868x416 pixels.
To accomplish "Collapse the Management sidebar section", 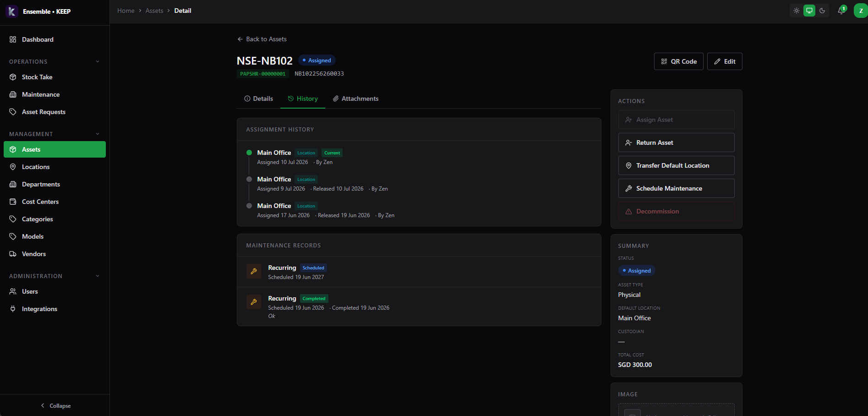I will [x=98, y=134].
